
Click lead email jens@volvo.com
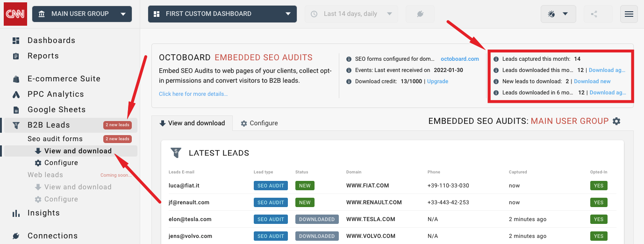coord(191,236)
